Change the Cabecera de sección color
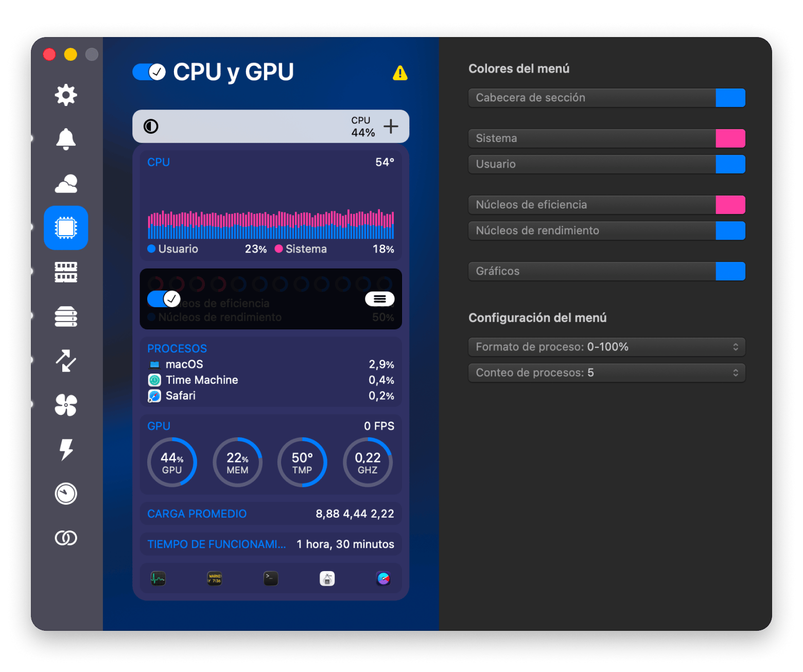Viewport: 803px width, 672px height. coord(730,98)
